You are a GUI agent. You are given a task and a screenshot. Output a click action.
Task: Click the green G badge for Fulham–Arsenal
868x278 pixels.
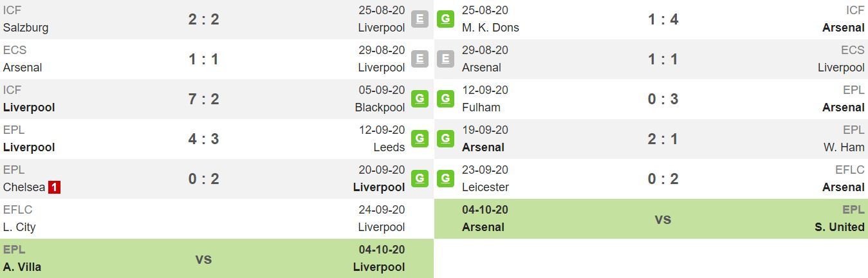coord(445,98)
